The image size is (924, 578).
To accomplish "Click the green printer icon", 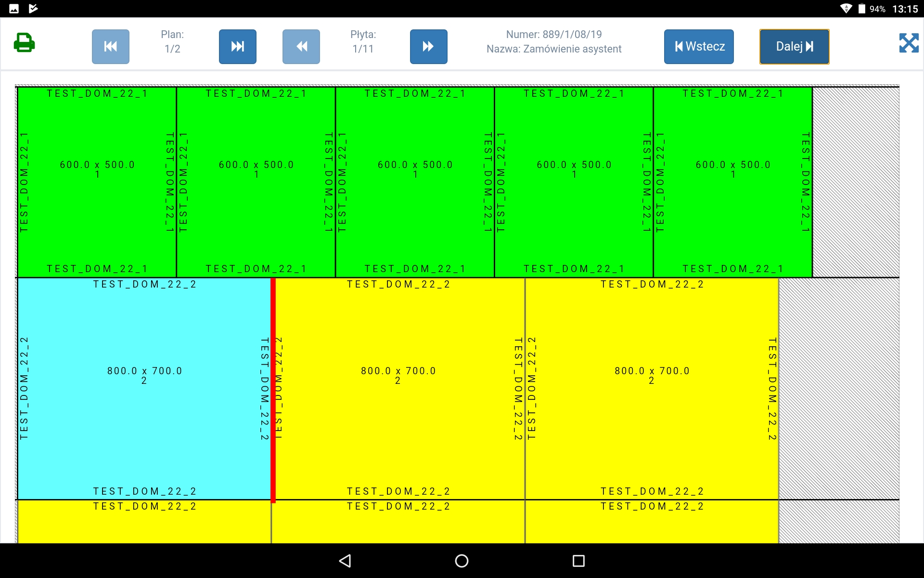I will 24,43.
